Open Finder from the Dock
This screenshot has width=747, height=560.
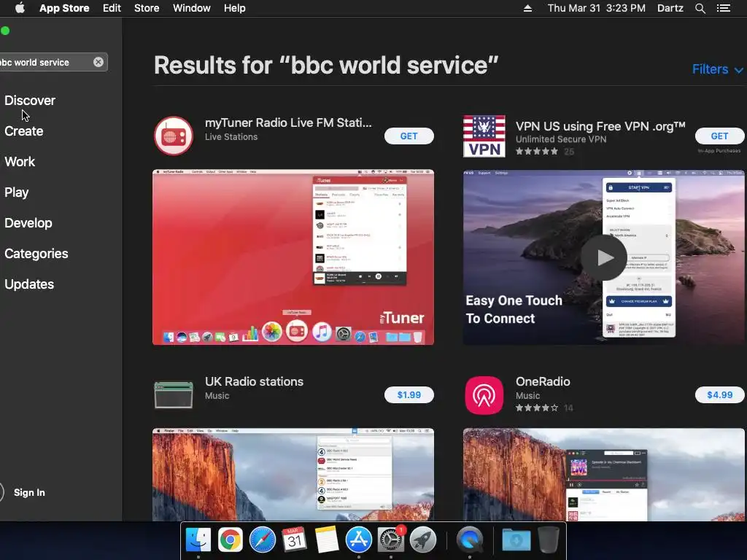[198, 540]
